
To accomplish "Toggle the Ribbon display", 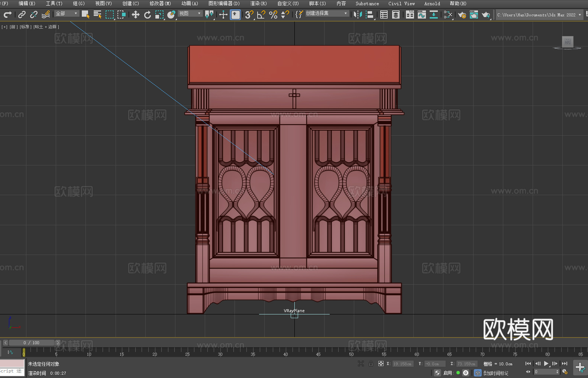I will pyautogui.click(x=410, y=14).
